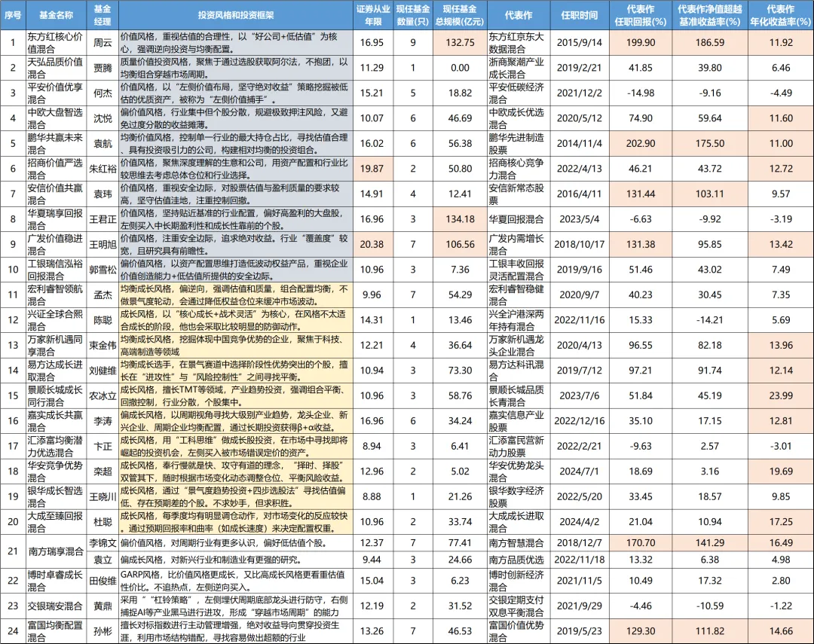Select experience value 20.38
Screen dimensions: 814x644
pyautogui.click(x=372, y=245)
